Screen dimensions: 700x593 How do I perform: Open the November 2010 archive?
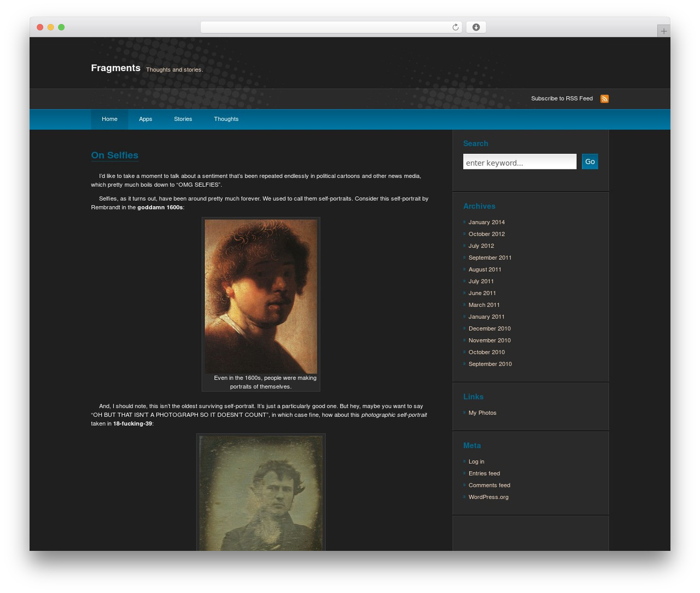point(489,340)
